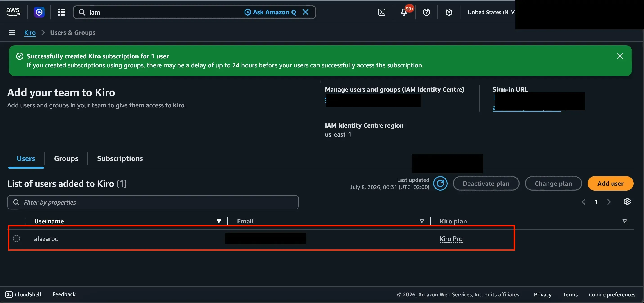Image resolution: width=644 pixels, height=303 pixels.
Task: Click Ask Amazon Q in search bar
Action: pyautogui.click(x=270, y=12)
